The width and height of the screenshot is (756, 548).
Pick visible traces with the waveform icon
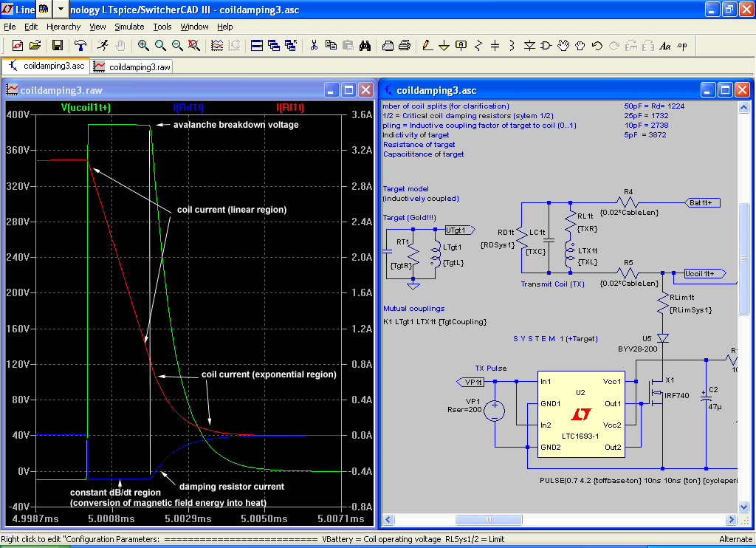coord(217,45)
